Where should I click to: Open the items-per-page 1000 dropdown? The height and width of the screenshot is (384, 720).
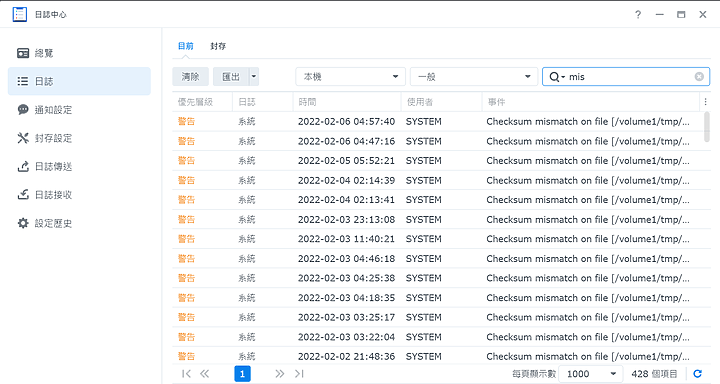click(591, 374)
